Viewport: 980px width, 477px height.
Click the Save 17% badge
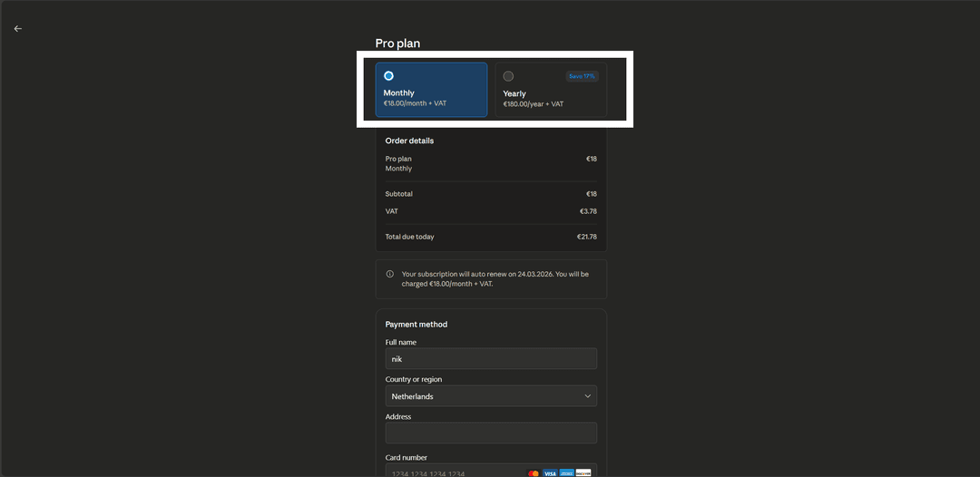582,76
